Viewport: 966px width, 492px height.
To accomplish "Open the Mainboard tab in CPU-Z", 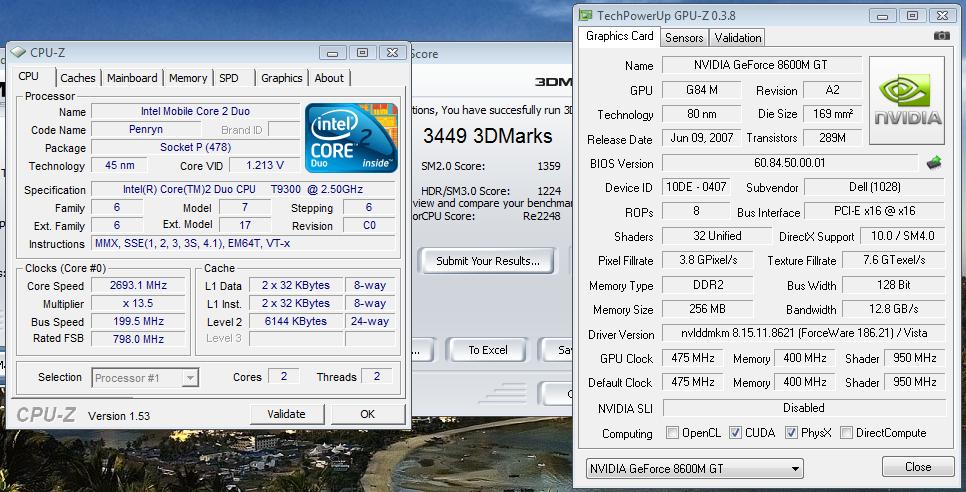I will click(x=132, y=78).
